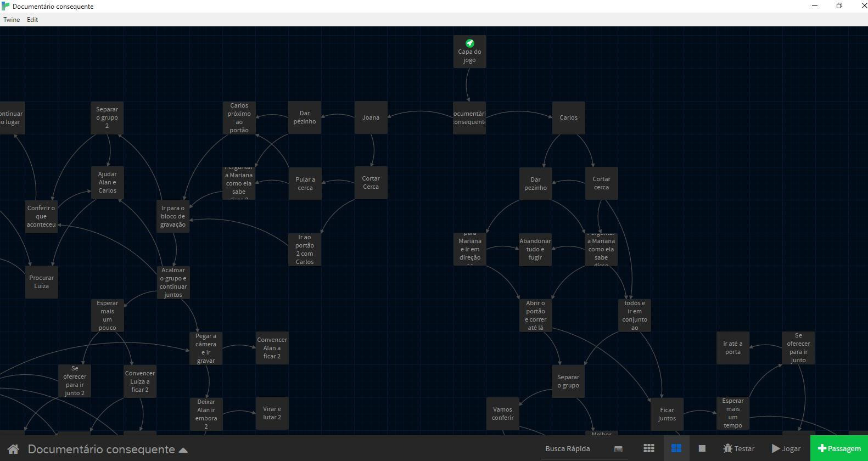This screenshot has height=461, width=868.
Task: Select the Conferir o que aconteceu passage
Action: point(41,216)
